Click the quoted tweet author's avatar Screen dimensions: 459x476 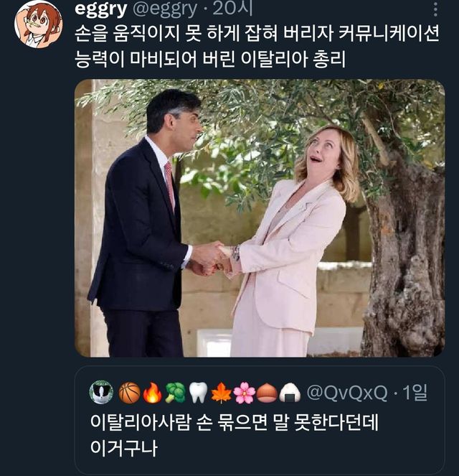coord(101,393)
